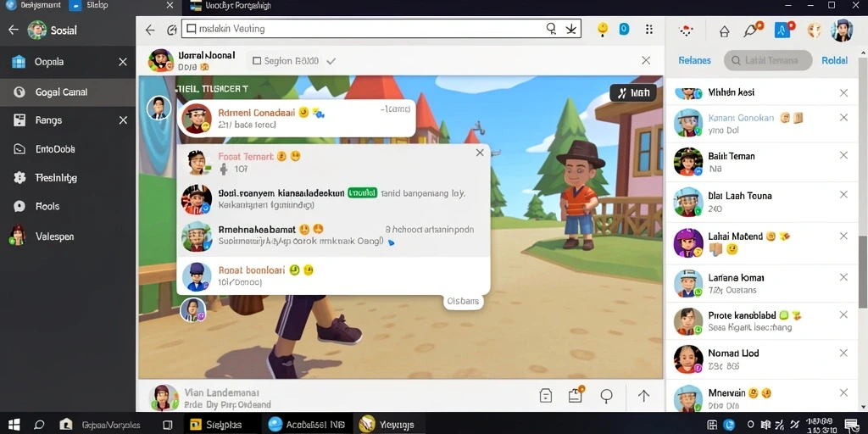Close the Rengs sidebar entry
This screenshot has height=434, width=868.
click(x=123, y=120)
